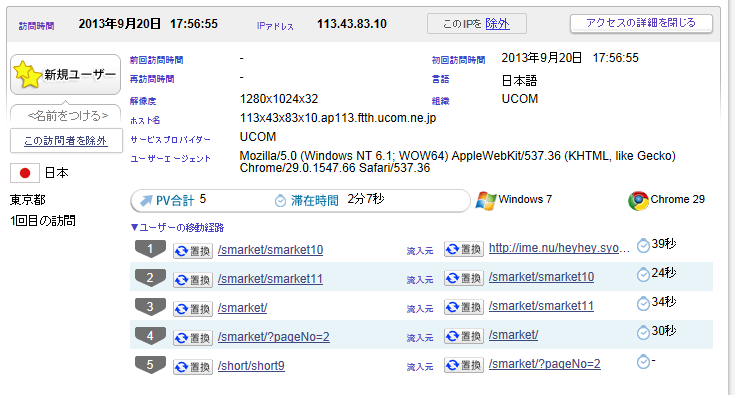Click clock icon next to 34秒
Screen dimensions: 735x395
pos(643,304)
